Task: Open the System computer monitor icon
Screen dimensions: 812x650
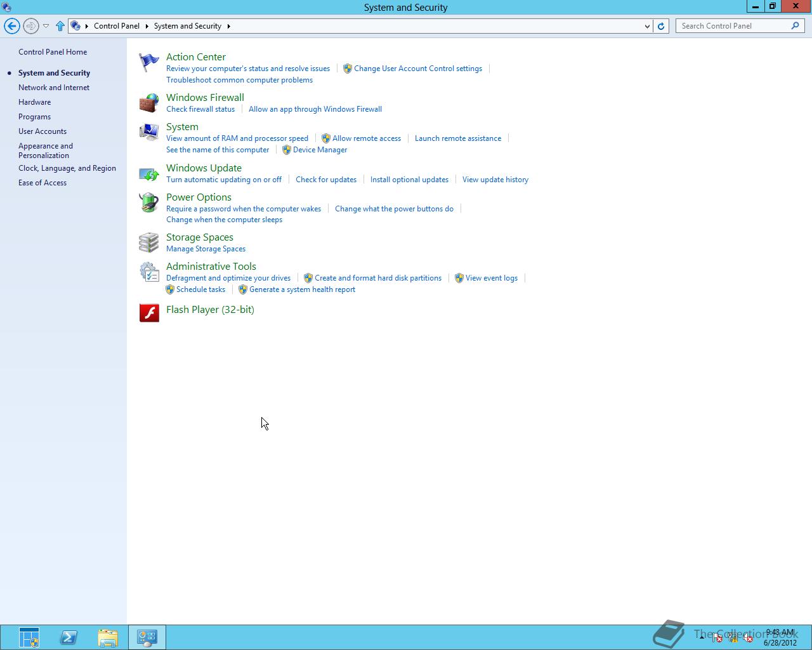Action: [149, 132]
